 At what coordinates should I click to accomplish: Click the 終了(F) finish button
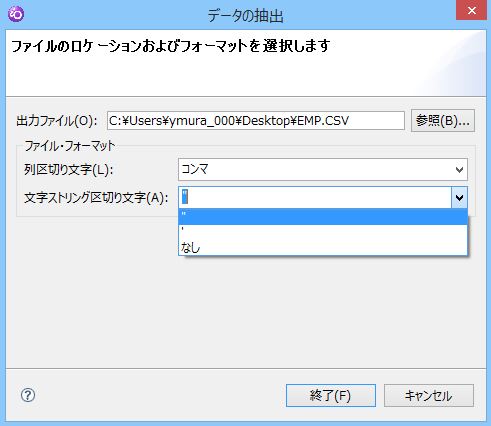(331, 396)
